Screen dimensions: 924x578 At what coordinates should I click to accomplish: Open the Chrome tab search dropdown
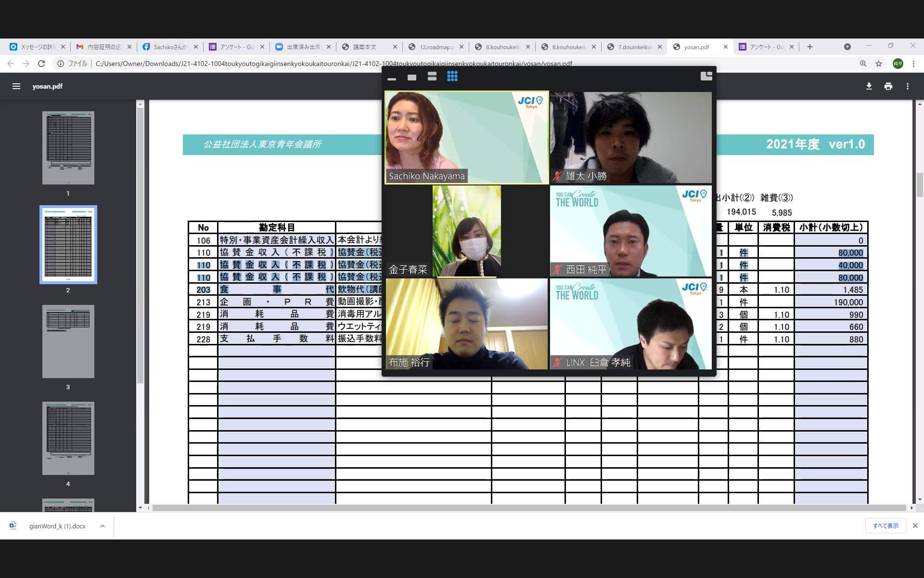tap(847, 47)
